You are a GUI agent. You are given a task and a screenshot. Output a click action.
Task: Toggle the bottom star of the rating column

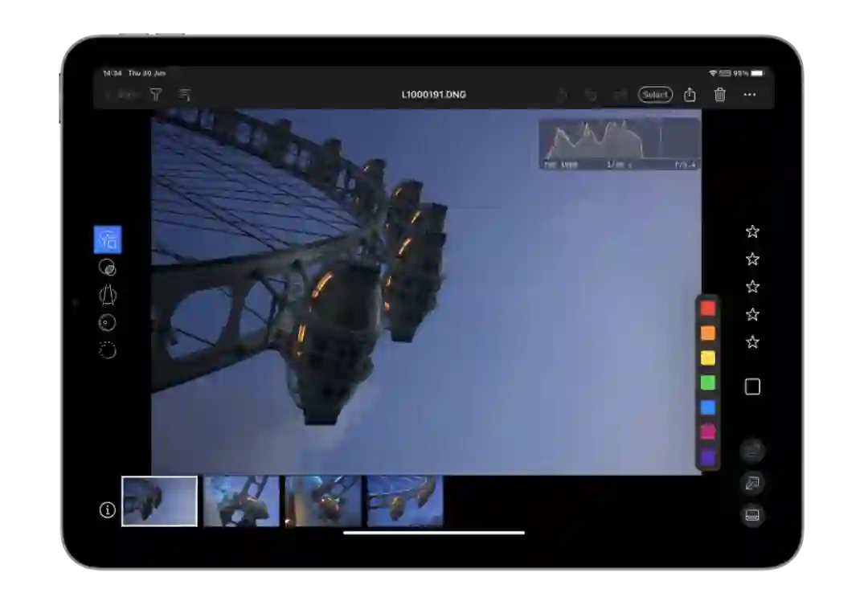752,342
